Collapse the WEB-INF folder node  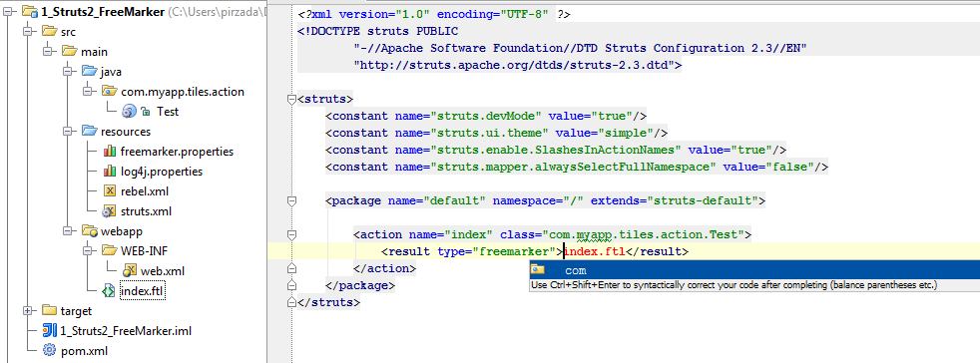tap(88, 251)
